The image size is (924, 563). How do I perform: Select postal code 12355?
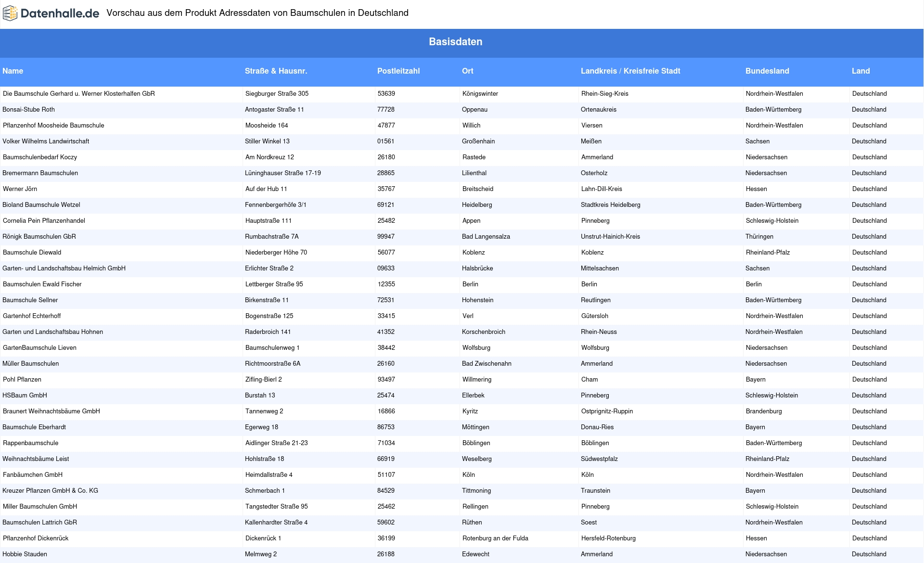(x=386, y=284)
